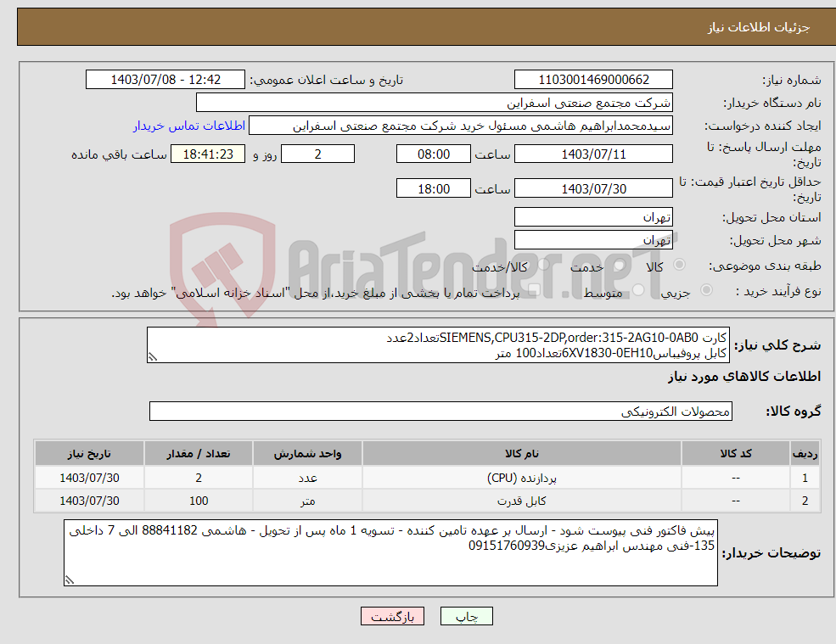
Task: Click the page title جزئیات اطلاعات نیاز
Action: tap(758, 27)
